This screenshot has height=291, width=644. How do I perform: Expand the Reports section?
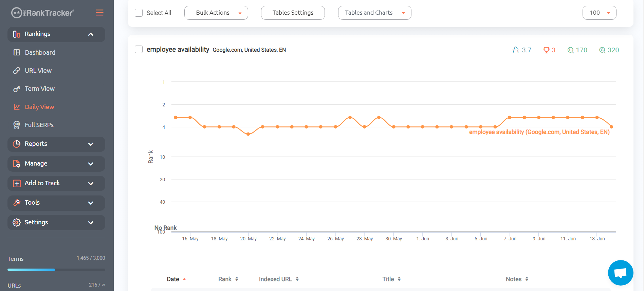[x=56, y=144]
